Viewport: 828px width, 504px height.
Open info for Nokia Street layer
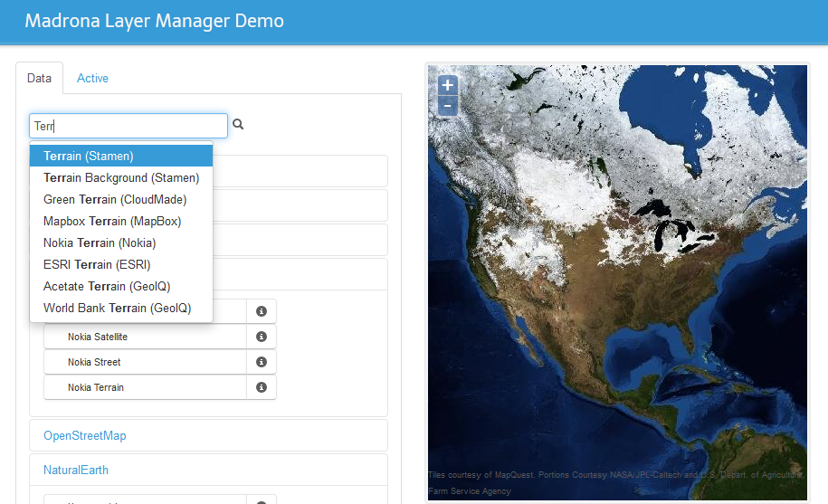(x=262, y=362)
